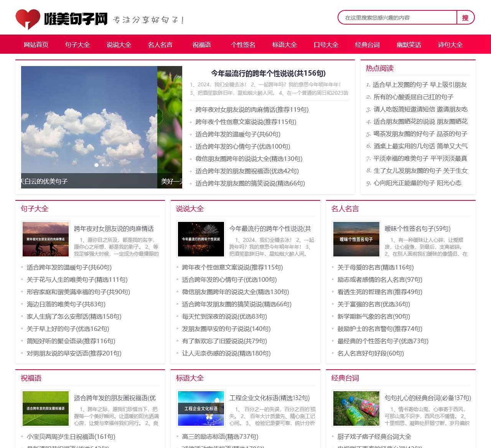The height and width of the screenshot is (448, 491).
Task: Select the first carousel indicator dot
Action: tap(96, 164)
